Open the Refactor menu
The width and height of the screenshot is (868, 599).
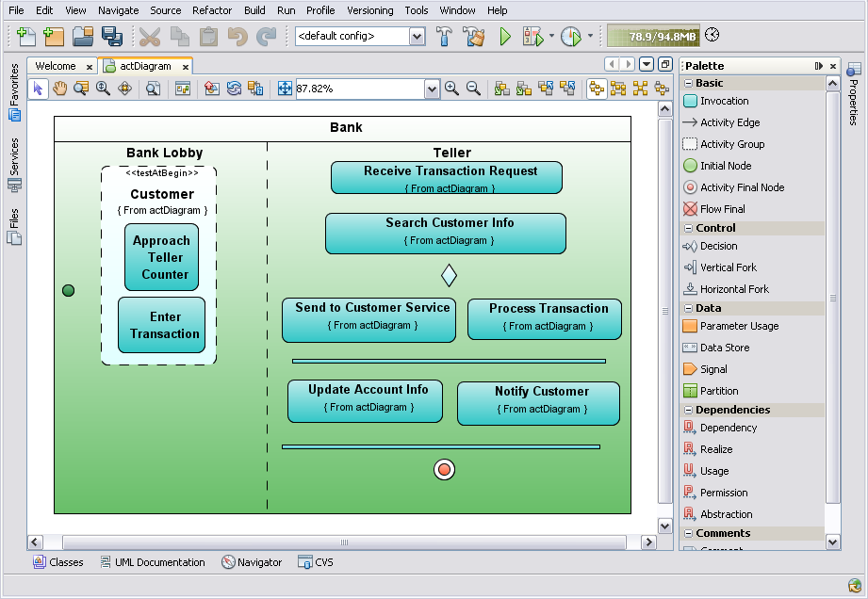pos(212,10)
